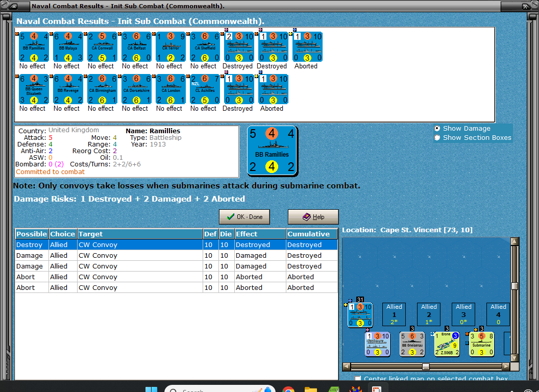
Task: Select the BB Ramillies unit counter in results
Action: coord(34,47)
